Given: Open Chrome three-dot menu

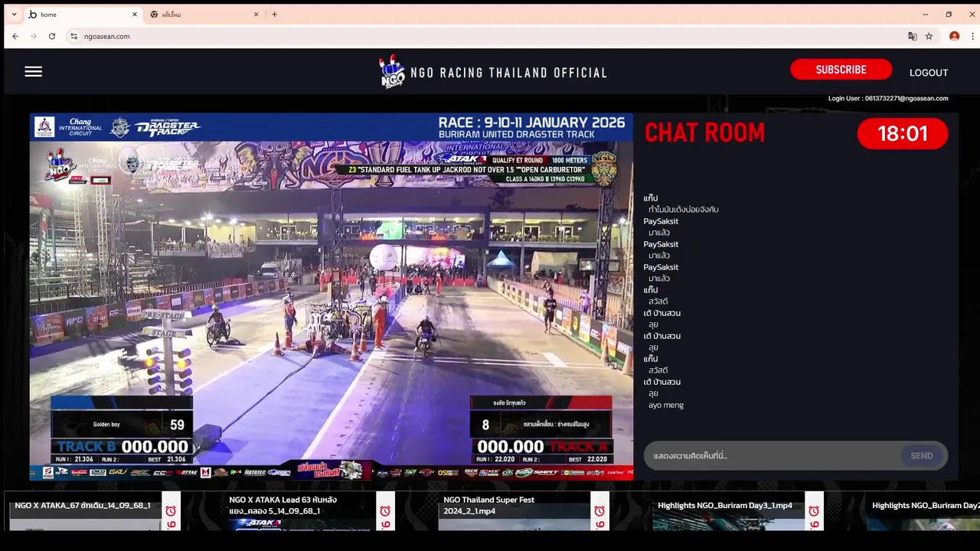Looking at the screenshot, I should [x=973, y=36].
